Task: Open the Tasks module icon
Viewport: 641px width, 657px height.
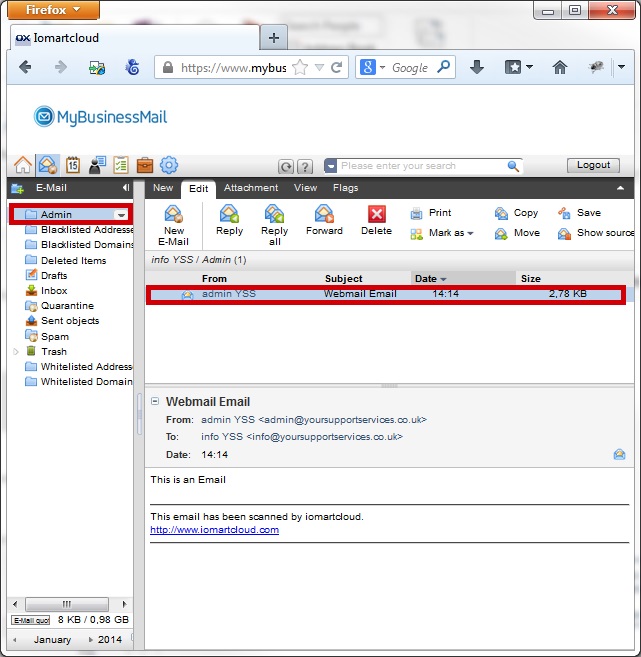Action: [121, 165]
